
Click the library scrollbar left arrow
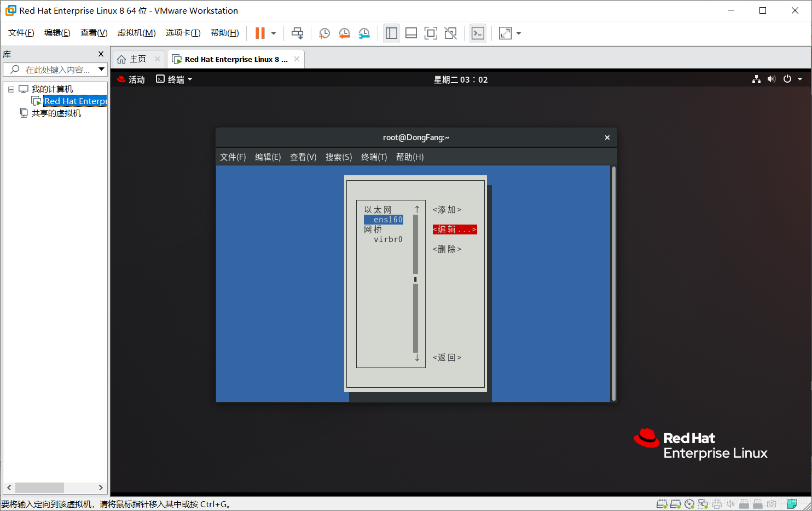pyautogui.click(x=9, y=487)
